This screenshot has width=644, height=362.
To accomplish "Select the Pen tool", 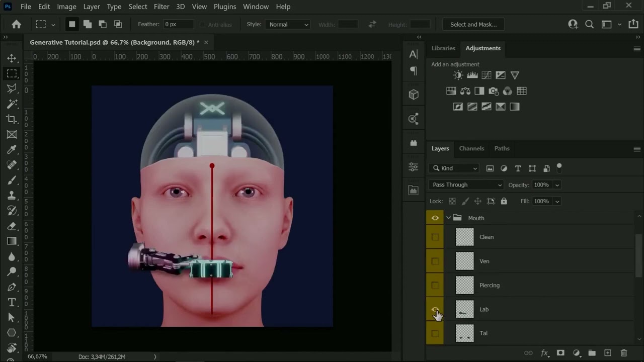I will tap(12, 287).
